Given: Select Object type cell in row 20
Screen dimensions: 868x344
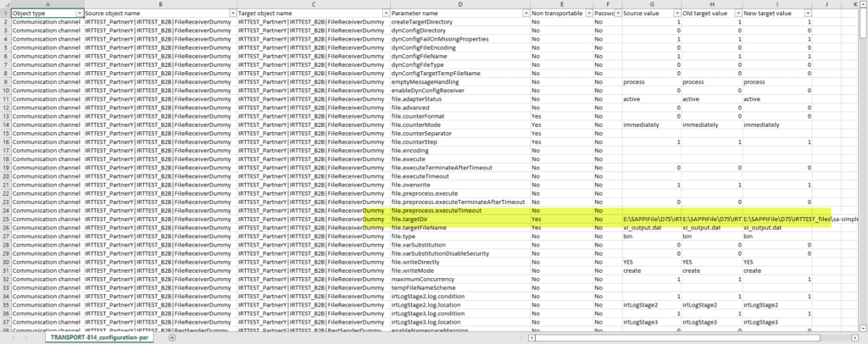Looking at the screenshot, I should 47,176.
